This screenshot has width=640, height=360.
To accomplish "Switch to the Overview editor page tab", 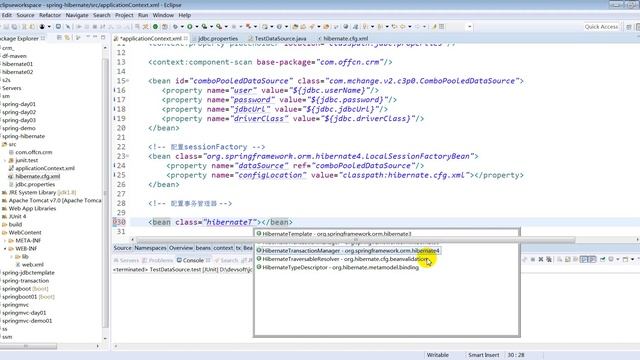I will [x=181, y=248].
